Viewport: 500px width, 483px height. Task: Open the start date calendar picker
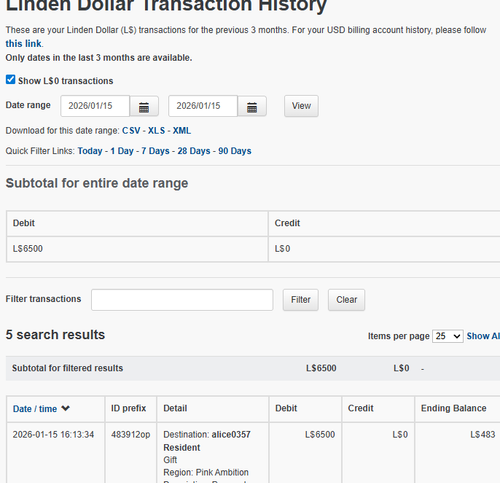tap(144, 106)
